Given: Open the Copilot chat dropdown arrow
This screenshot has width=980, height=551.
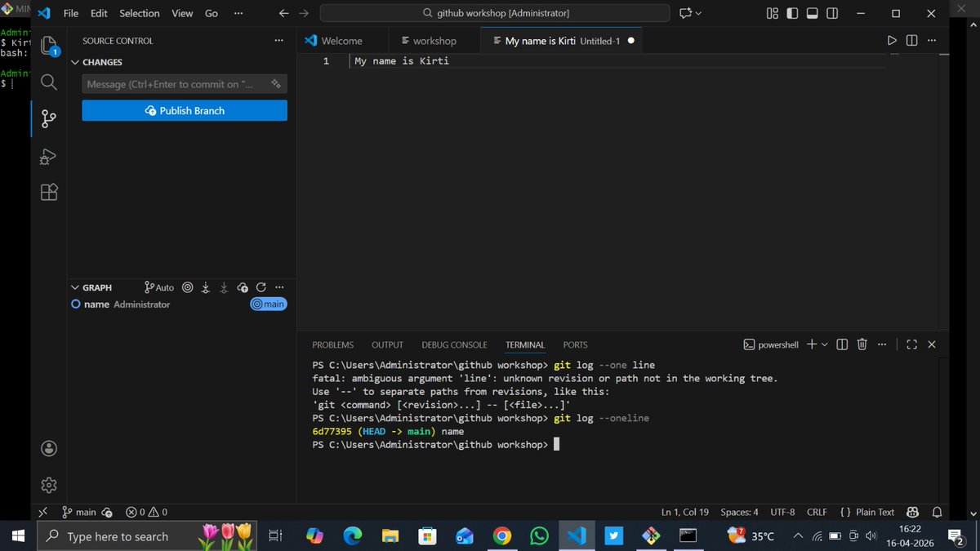Looking at the screenshot, I should click(698, 13).
